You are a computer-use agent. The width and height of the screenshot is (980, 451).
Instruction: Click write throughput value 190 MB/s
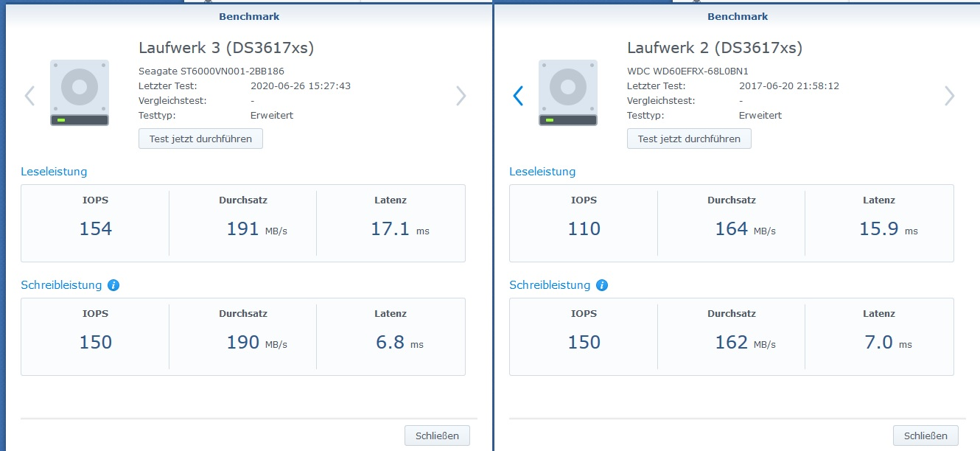pos(256,343)
